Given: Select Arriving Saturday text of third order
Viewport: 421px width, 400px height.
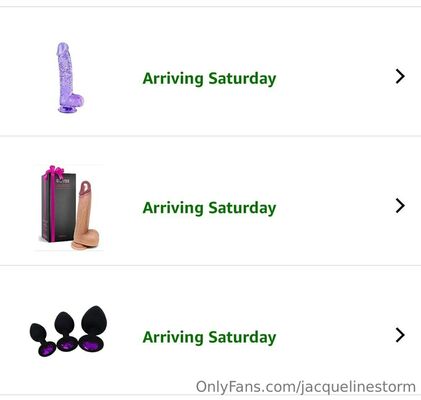Looking at the screenshot, I should click(209, 337).
